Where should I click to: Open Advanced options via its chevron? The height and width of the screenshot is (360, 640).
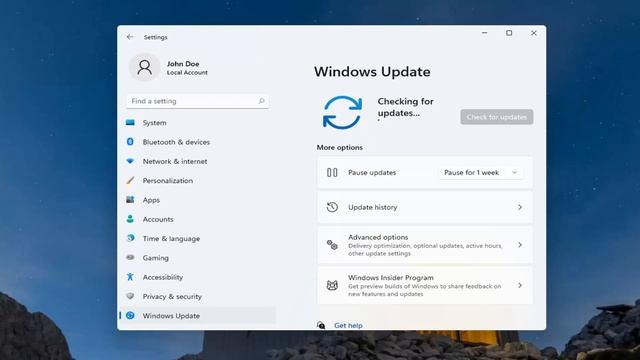pos(520,245)
